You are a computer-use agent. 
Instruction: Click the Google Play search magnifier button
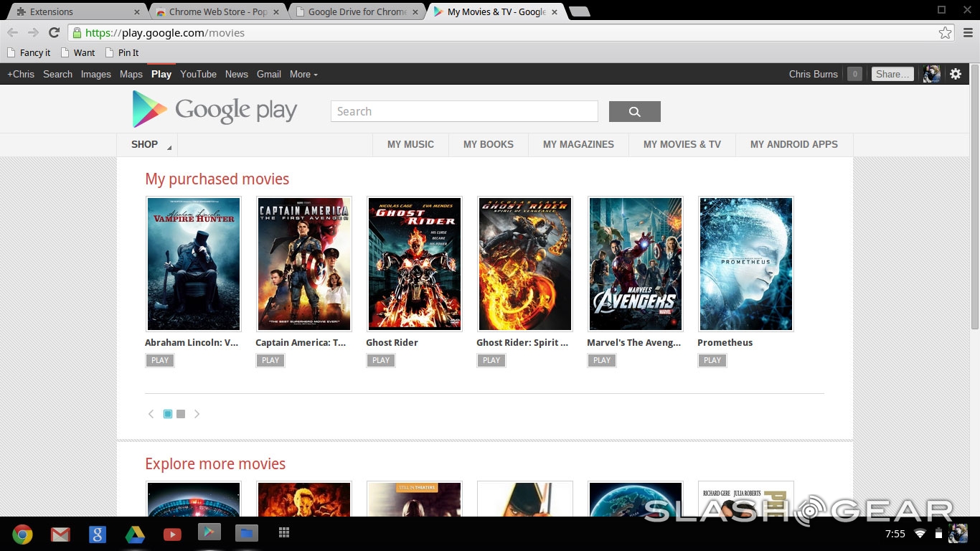[x=634, y=111]
